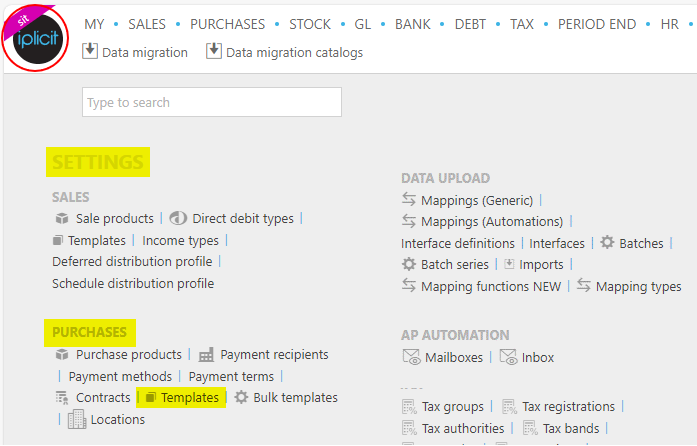Screen dimensions: 697x446
Task: Click the Mailboxes envelope icon
Action: pos(411,357)
